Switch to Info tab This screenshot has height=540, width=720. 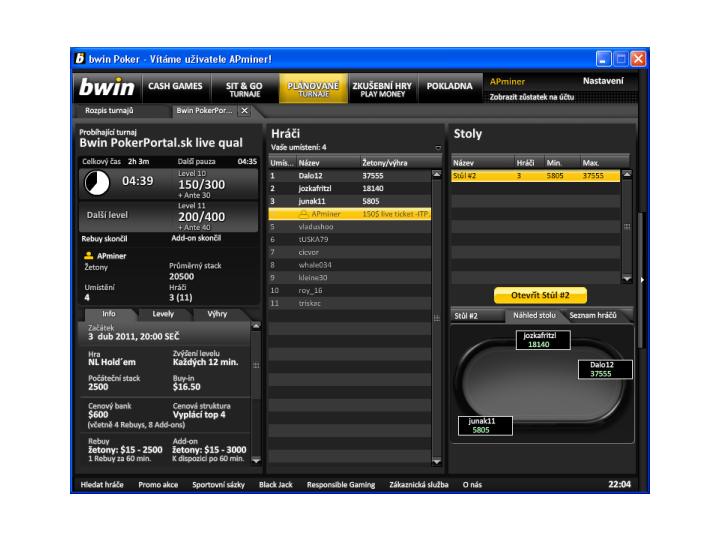(109, 314)
